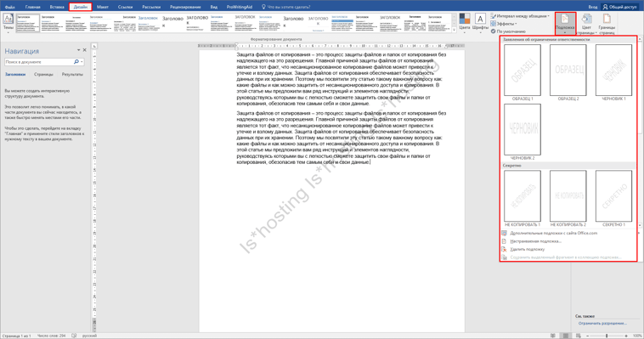Select the Результаты navigation tab
The width and height of the screenshot is (644, 339).
(x=72, y=75)
